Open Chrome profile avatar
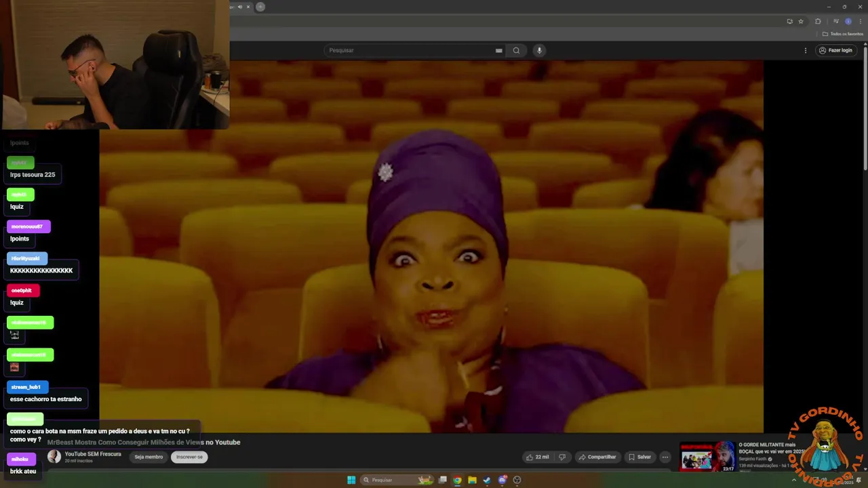 click(848, 21)
